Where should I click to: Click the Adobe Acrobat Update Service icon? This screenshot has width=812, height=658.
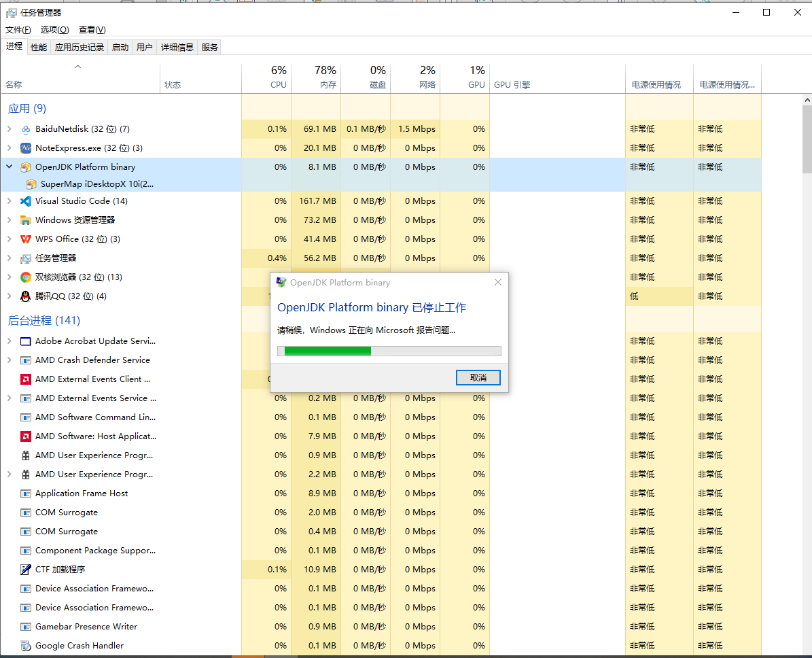[x=25, y=341]
